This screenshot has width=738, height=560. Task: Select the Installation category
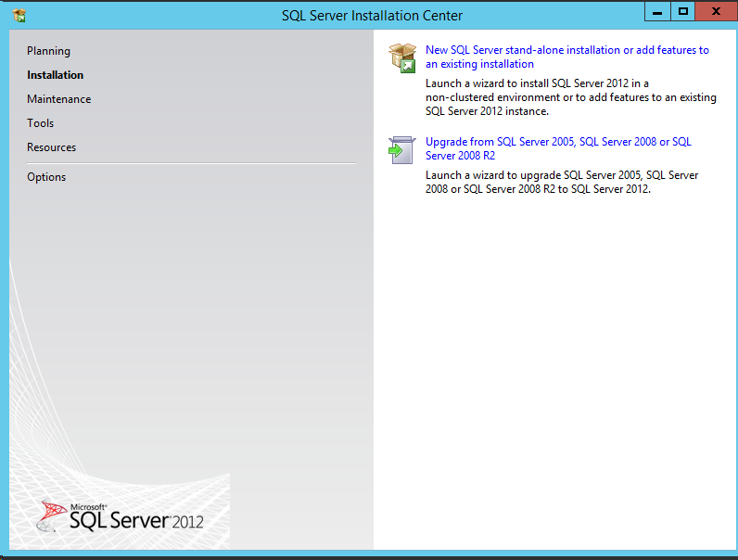click(x=55, y=75)
